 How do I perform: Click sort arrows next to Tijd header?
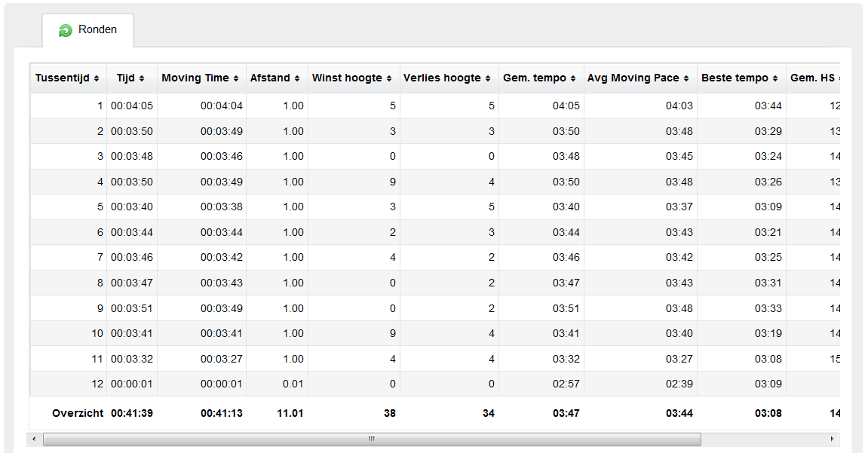click(141, 78)
